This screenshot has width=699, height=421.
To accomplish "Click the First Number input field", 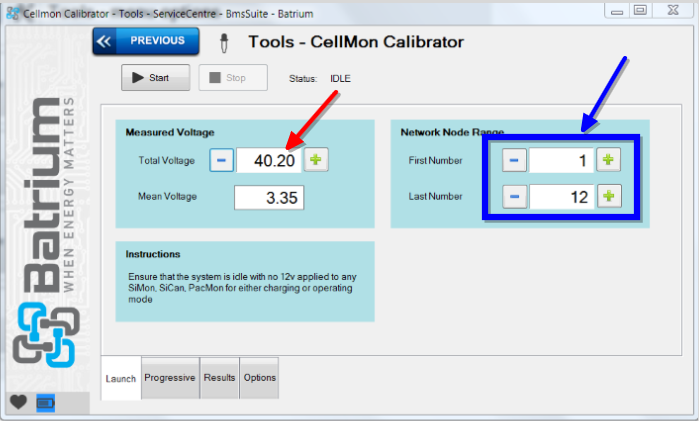I will tap(561, 160).
